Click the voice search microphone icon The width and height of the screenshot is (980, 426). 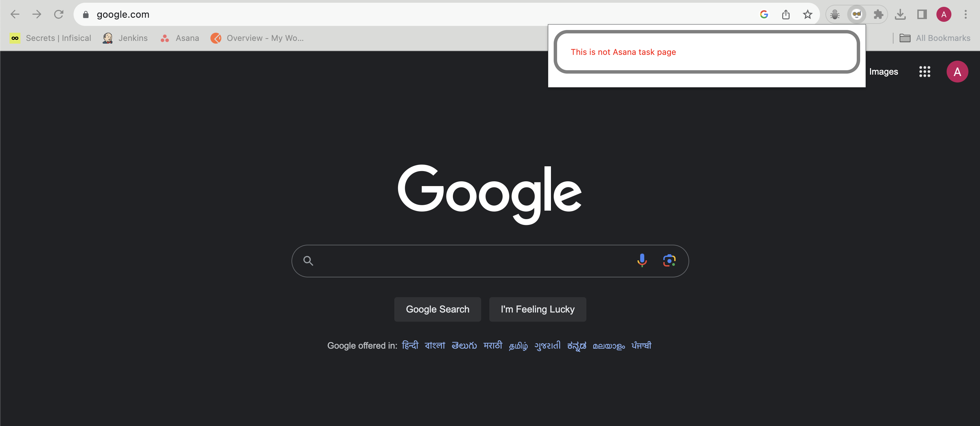pyautogui.click(x=642, y=260)
